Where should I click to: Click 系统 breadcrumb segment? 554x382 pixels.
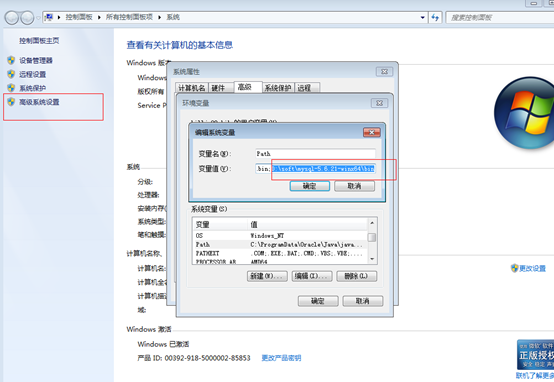pos(173,17)
